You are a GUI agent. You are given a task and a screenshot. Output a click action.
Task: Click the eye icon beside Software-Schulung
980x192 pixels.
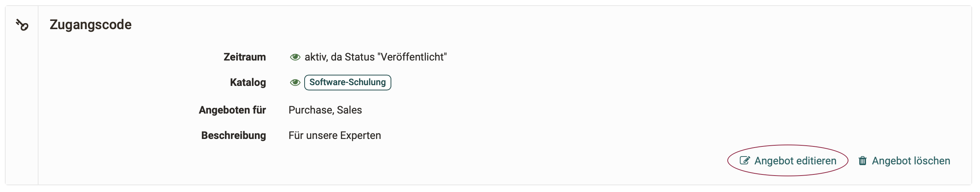(295, 83)
